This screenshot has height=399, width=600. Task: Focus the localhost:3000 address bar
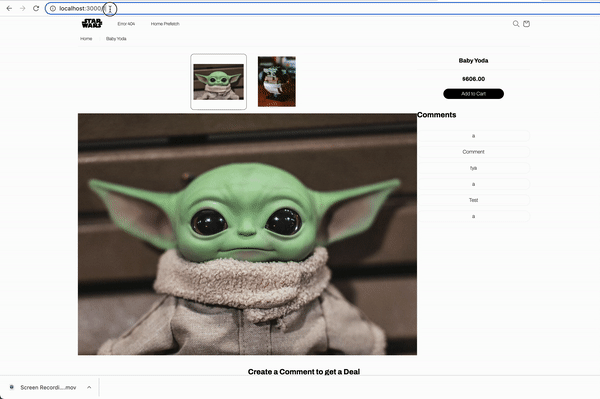point(322,8)
